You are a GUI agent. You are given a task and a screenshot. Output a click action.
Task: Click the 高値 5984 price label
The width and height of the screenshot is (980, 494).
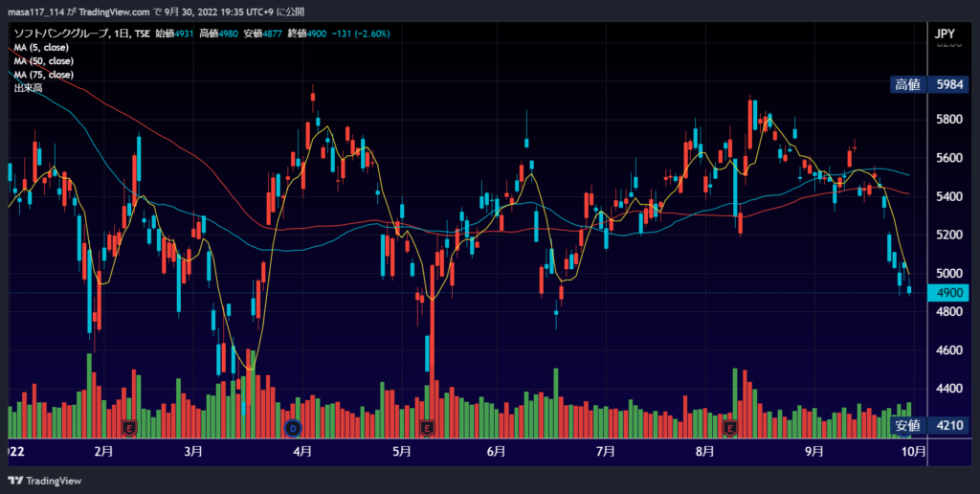(927, 85)
